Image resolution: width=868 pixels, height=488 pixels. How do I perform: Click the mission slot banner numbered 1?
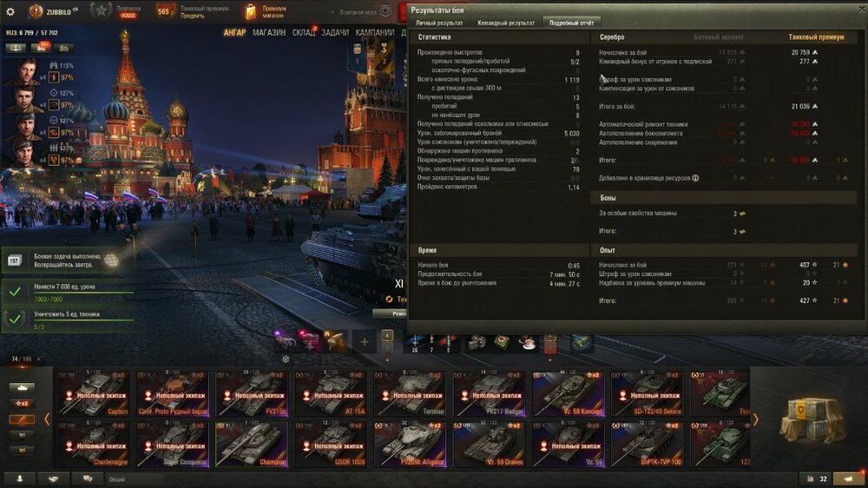point(357,56)
